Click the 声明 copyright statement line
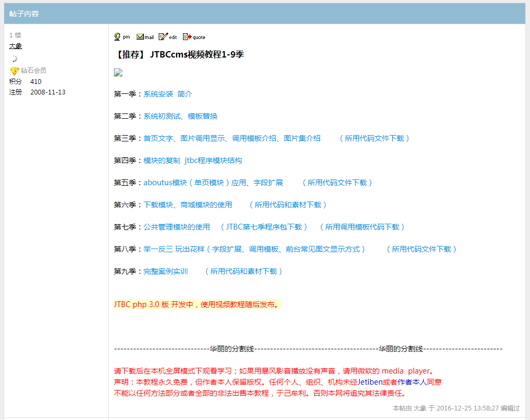 pos(278,382)
